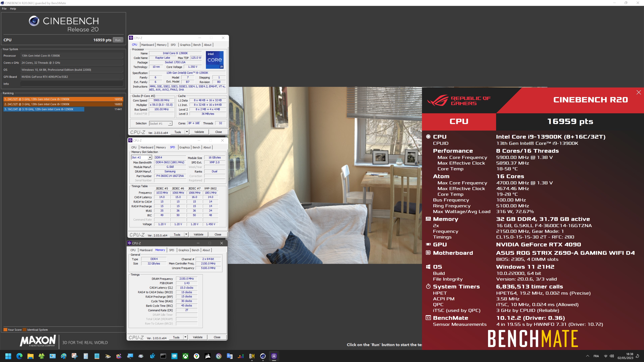
Task: Open File Explorer from the taskbar
Action: [31, 356]
